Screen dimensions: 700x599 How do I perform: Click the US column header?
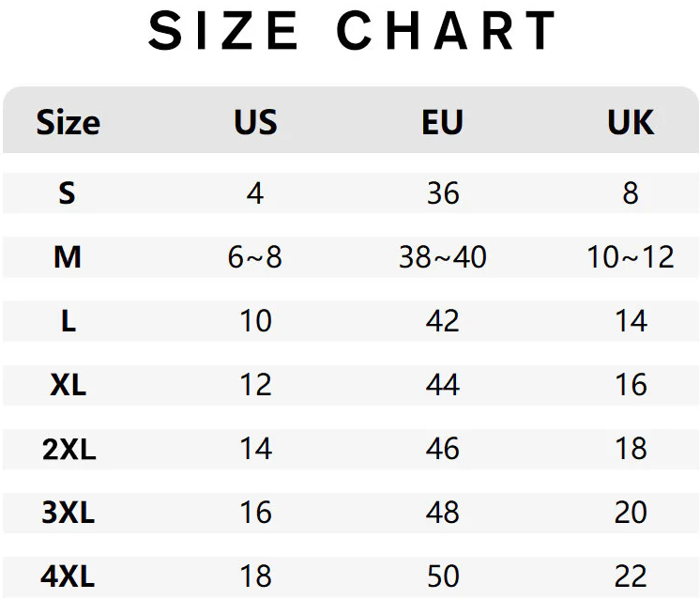255,122
